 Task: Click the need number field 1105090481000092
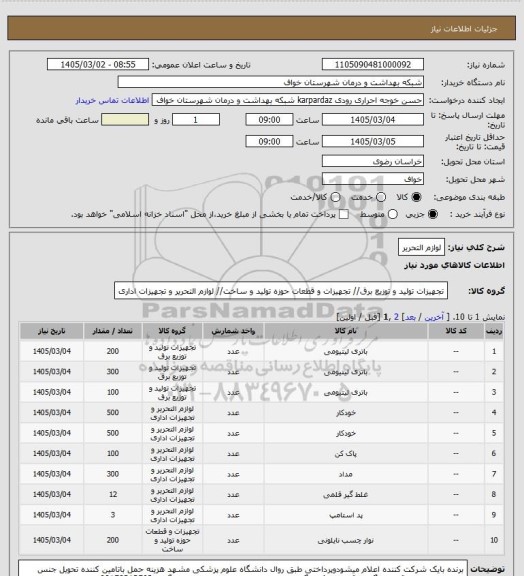[x=373, y=64]
